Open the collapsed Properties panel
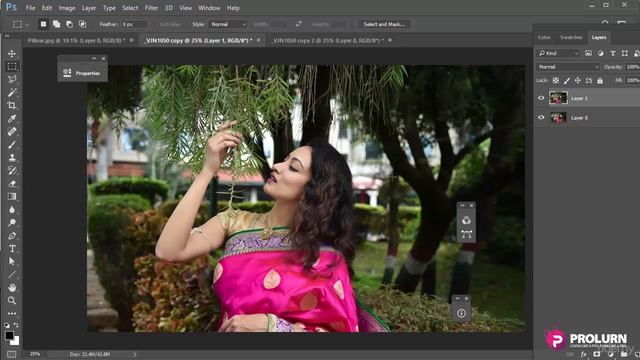This screenshot has height=360, width=640. (x=82, y=73)
